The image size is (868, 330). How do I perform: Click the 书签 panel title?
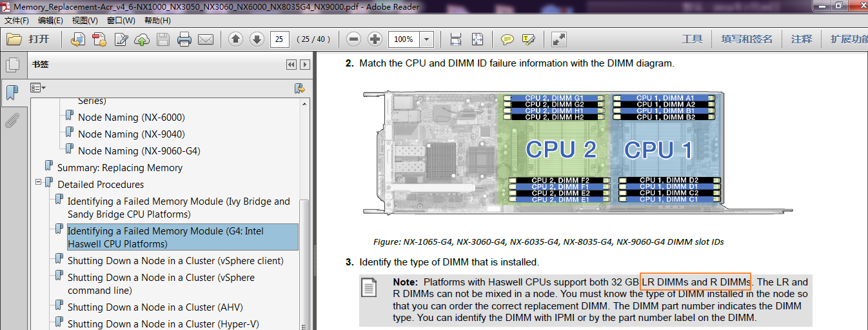pos(40,65)
